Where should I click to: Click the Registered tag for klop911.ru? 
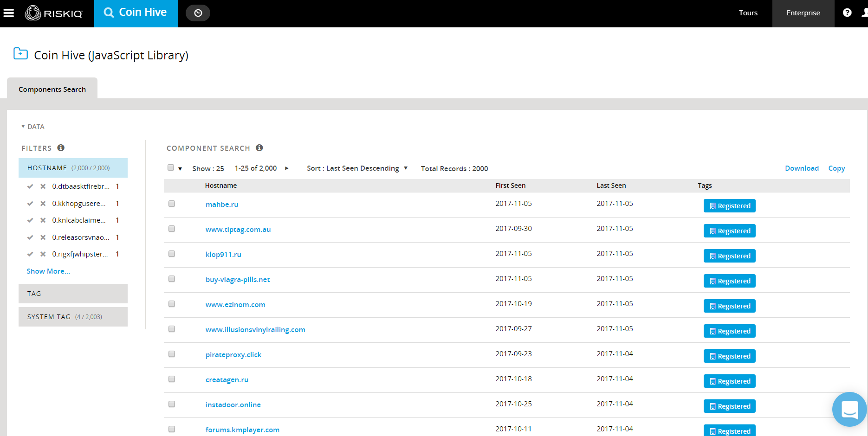729,256
